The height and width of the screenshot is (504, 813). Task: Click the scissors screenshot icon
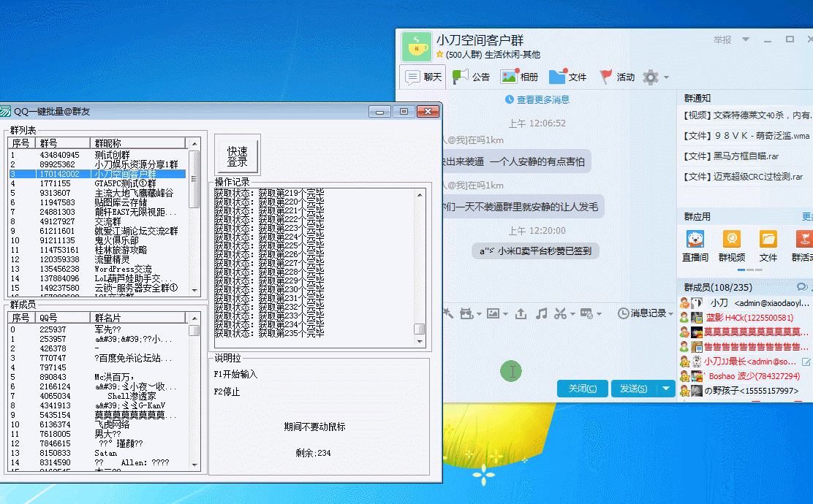(560, 313)
